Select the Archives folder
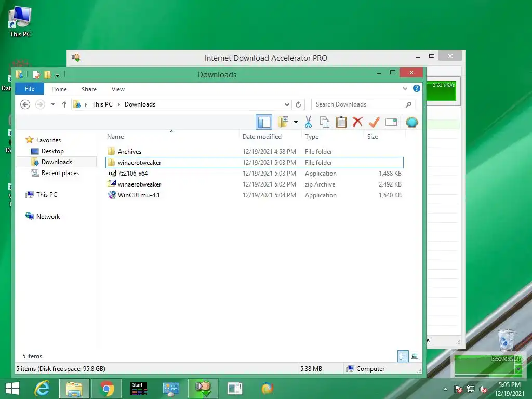532x399 pixels. click(x=255, y=151)
